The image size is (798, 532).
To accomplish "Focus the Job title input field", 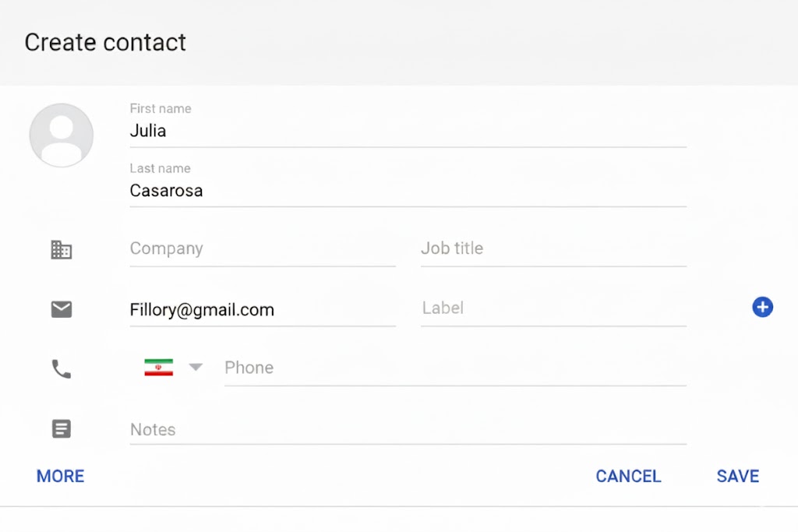I will point(553,249).
